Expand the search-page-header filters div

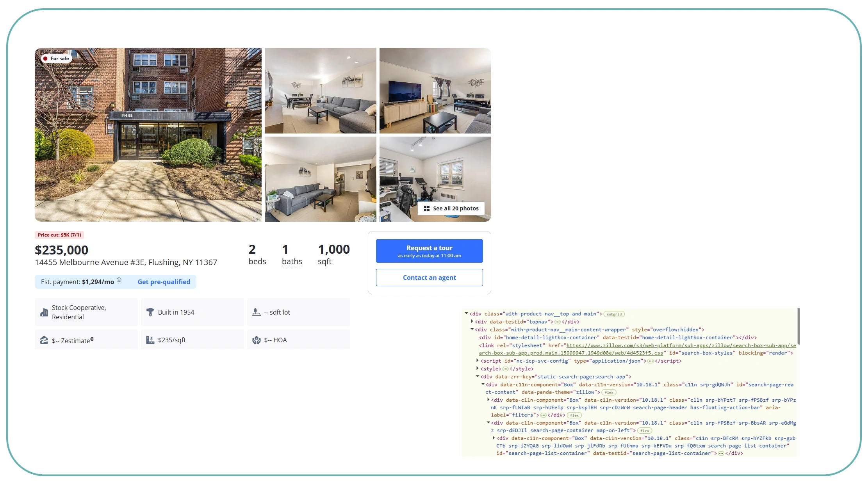point(488,399)
